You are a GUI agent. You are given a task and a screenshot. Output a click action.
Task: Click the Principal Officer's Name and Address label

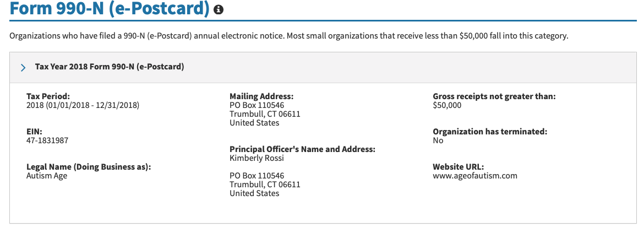click(302, 149)
